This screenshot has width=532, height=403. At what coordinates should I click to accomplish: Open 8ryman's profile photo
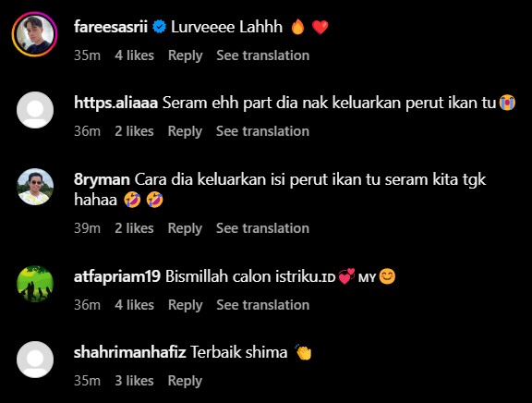35,187
